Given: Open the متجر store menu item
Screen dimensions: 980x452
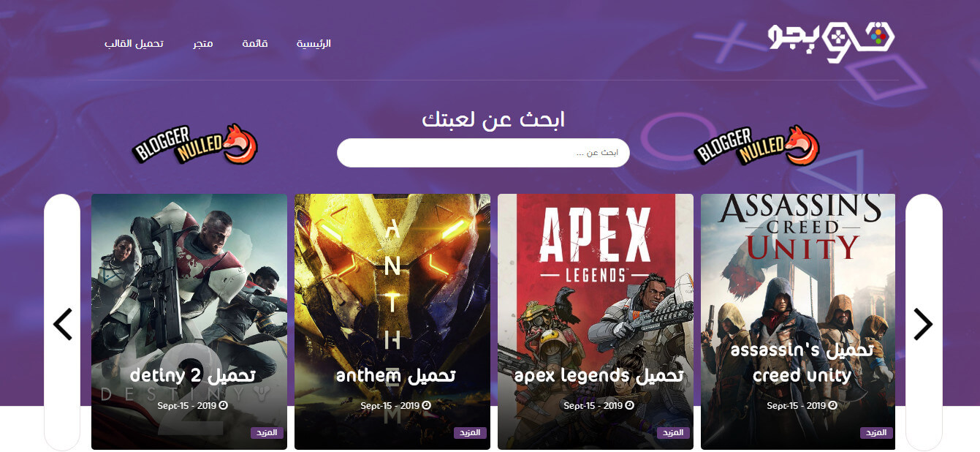Looking at the screenshot, I should tap(203, 44).
